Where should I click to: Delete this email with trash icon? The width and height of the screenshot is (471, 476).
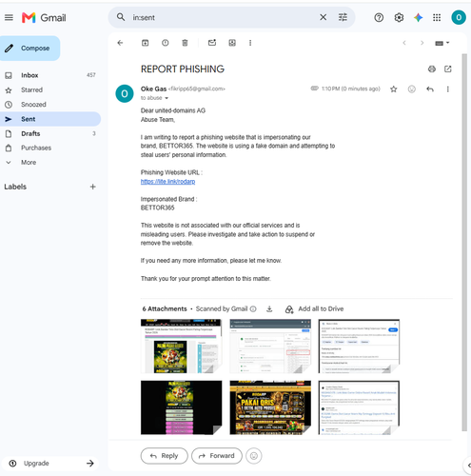pos(185,43)
